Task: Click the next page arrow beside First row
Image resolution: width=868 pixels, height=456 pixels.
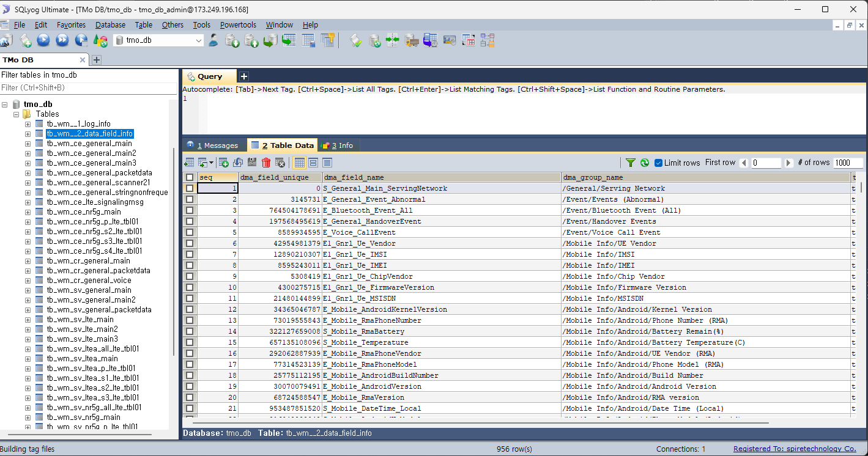Action: [789, 163]
